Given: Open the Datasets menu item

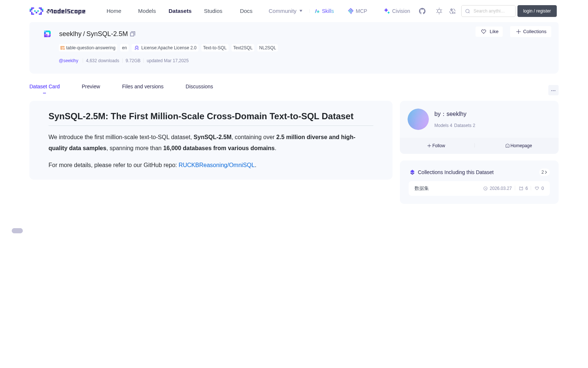Looking at the screenshot, I should 180,11.
